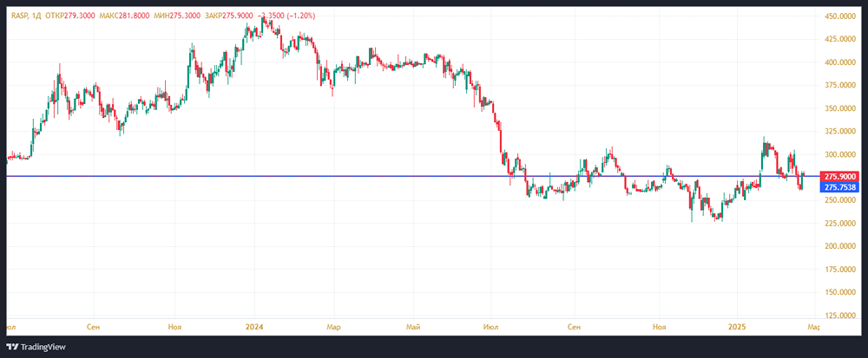The height and width of the screenshot is (358, 868).
Task: Click the Май label on the time axis
Action: (x=414, y=327)
